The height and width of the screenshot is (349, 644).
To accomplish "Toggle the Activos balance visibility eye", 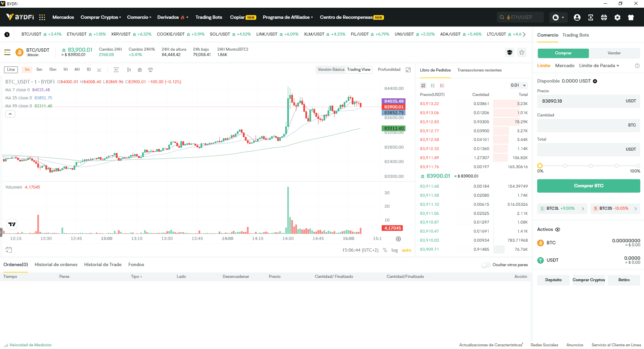I will 558,230.
